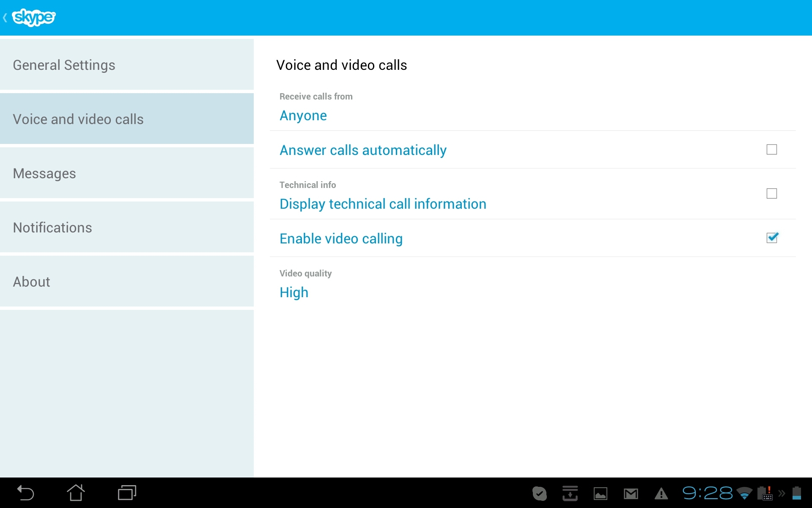Tap the back arrow next to the Skype logo
Screen dimensions: 812x508
point(5,17)
